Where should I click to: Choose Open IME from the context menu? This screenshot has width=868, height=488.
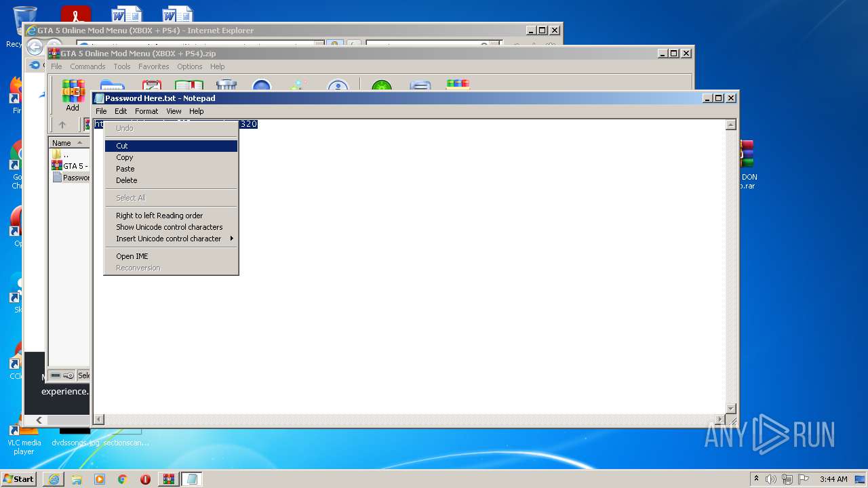pyautogui.click(x=171, y=256)
